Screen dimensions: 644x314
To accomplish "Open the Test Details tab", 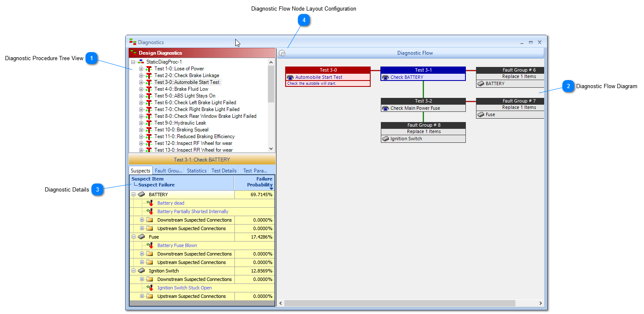I will coord(224,171).
